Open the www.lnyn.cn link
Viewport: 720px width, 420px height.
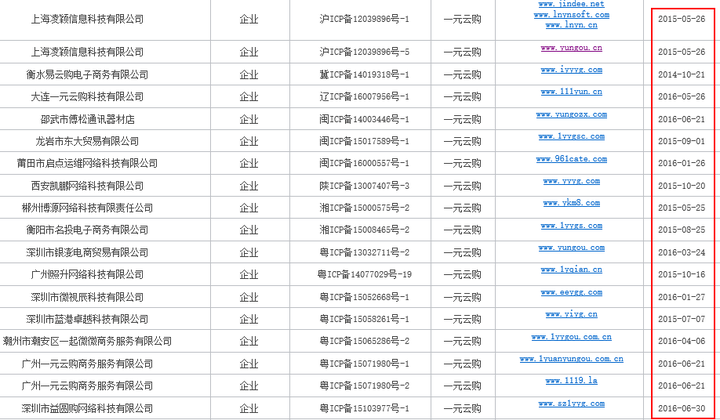point(571,25)
